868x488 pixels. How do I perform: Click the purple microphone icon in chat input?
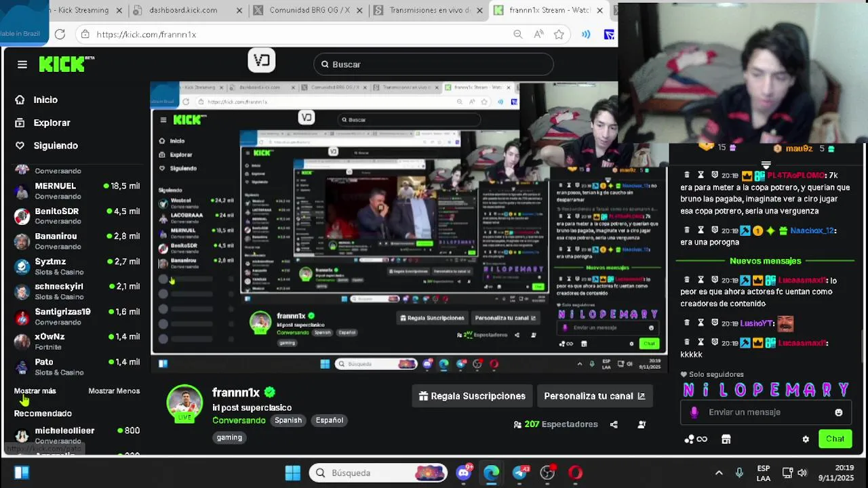694,412
